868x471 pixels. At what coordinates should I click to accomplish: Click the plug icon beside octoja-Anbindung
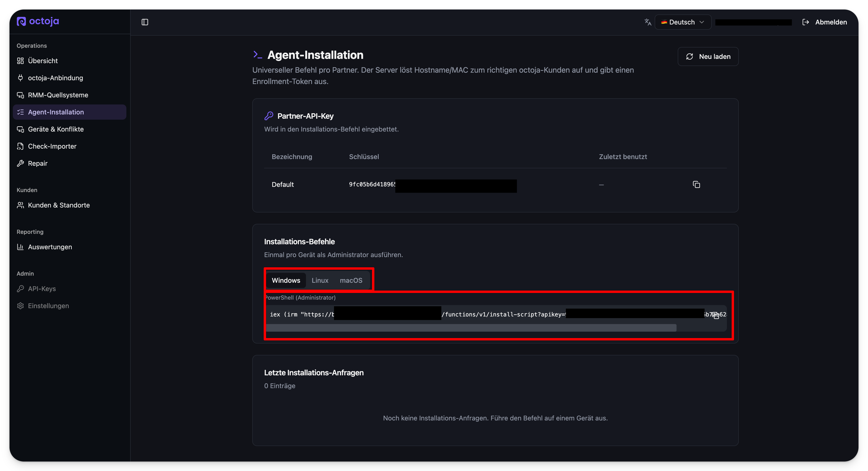20,78
